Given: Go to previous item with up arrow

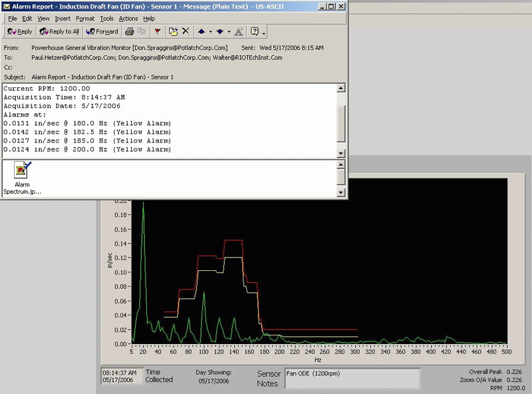Looking at the screenshot, I should [x=201, y=31].
